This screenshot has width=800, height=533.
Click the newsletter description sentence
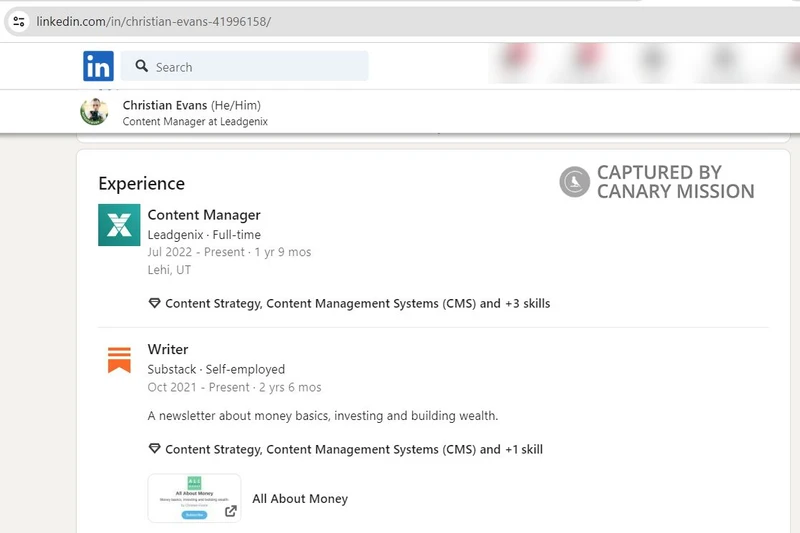click(x=323, y=416)
